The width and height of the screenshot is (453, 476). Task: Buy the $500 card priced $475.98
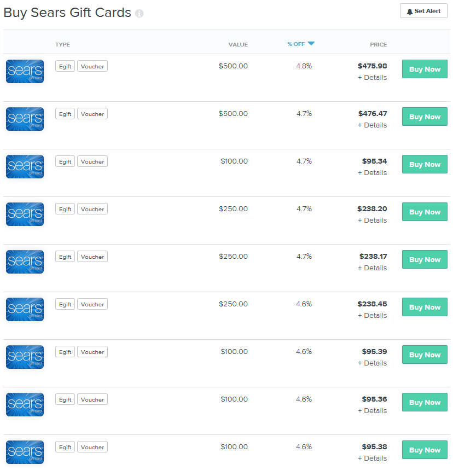pos(425,69)
